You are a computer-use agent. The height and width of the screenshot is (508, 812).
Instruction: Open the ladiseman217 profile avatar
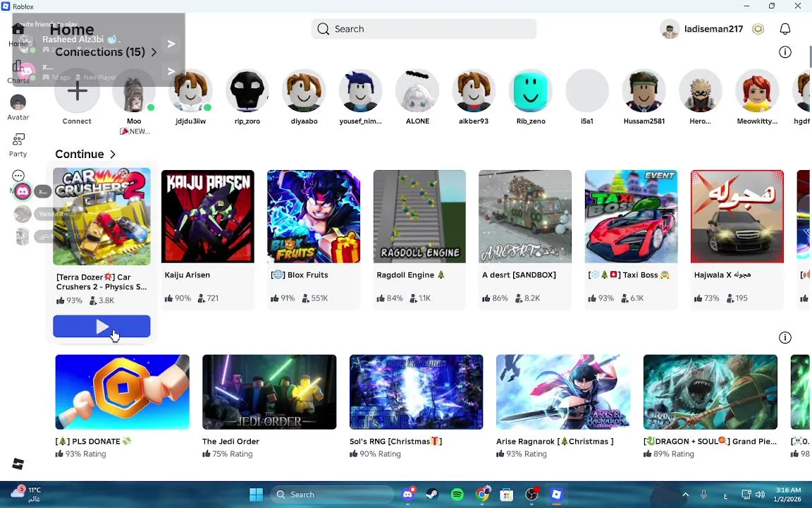tap(670, 29)
